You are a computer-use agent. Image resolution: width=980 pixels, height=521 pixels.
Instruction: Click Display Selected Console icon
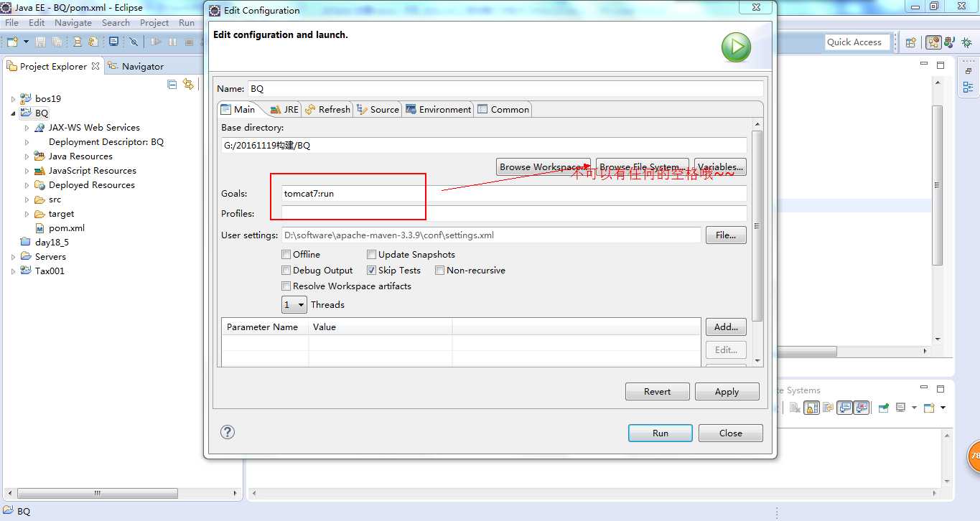coord(900,408)
